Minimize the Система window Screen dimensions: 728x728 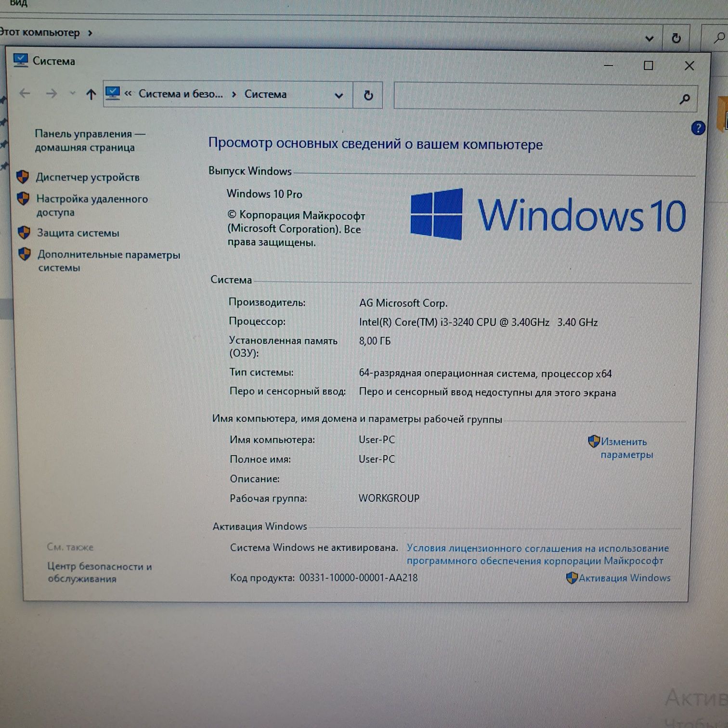tap(609, 65)
